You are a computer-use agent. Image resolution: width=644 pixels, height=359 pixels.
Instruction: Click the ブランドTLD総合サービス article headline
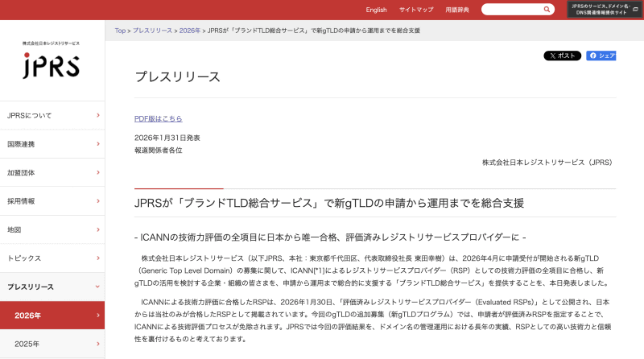pyautogui.click(x=329, y=203)
